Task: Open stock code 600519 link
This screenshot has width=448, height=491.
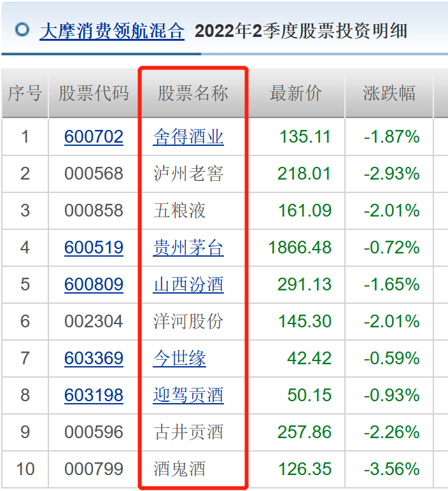Action: [x=94, y=248]
